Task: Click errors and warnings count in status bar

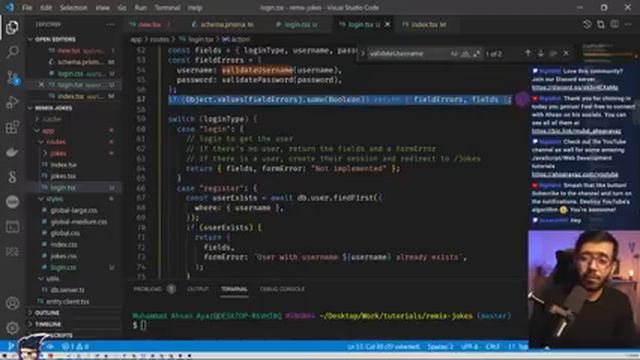Action: point(75,347)
